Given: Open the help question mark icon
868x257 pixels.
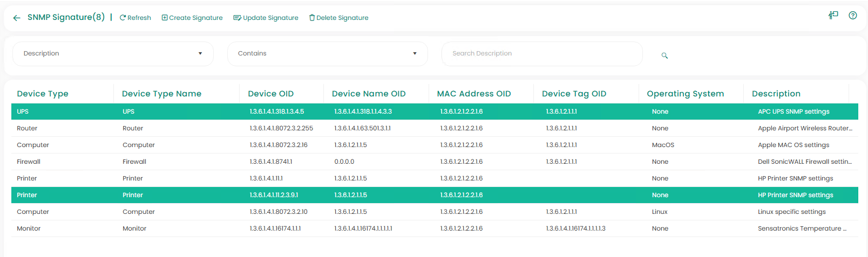Looking at the screenshot, I should (x=853, y=16).
